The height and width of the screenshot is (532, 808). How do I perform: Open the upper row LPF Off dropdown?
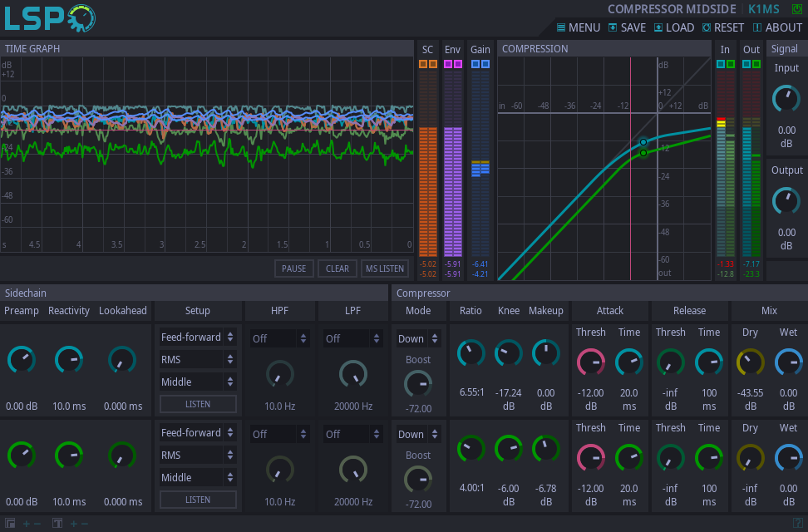353,338
